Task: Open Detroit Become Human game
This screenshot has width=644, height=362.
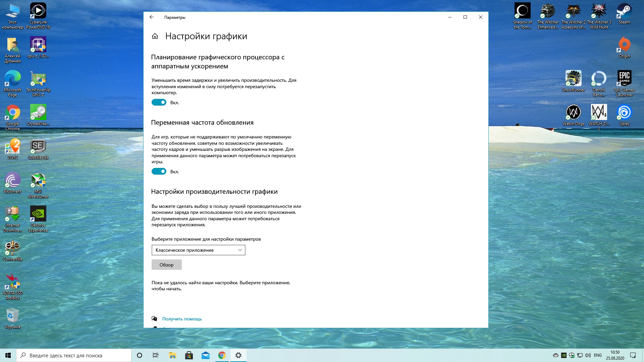Action: click(598, 79)
